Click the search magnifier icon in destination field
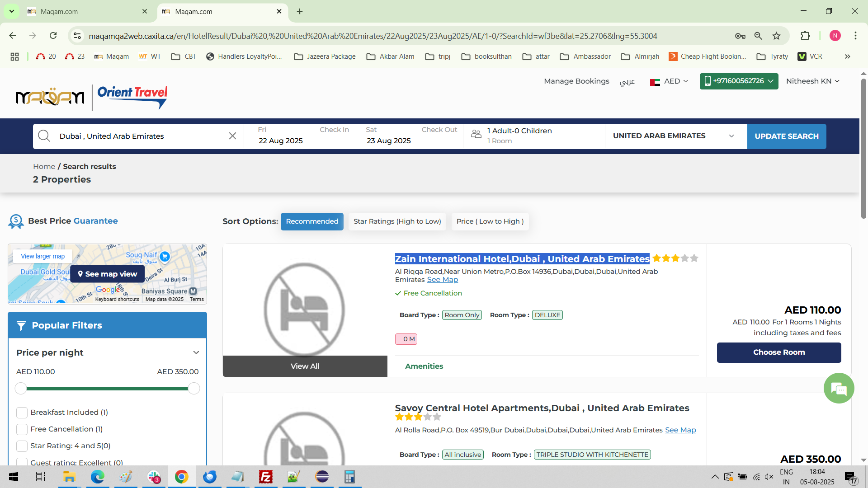This screenshot has height=488, width=868. 44,136
